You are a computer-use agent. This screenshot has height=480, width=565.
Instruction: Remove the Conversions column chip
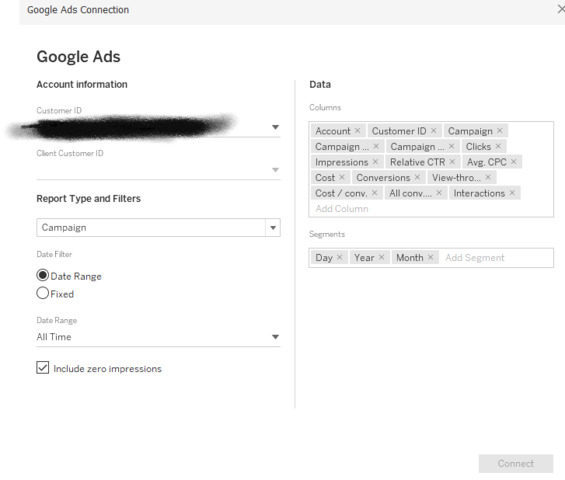click(x=417, y=177)
